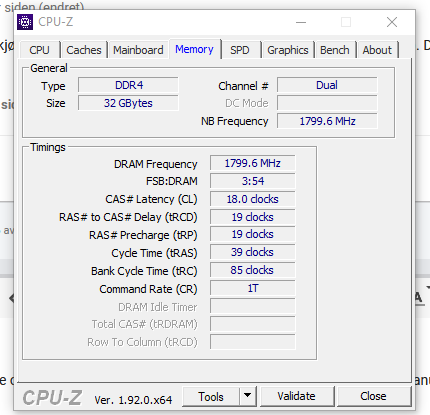
Task: Click the CAS# Latency (CL) label
Action: pos(151,199)
